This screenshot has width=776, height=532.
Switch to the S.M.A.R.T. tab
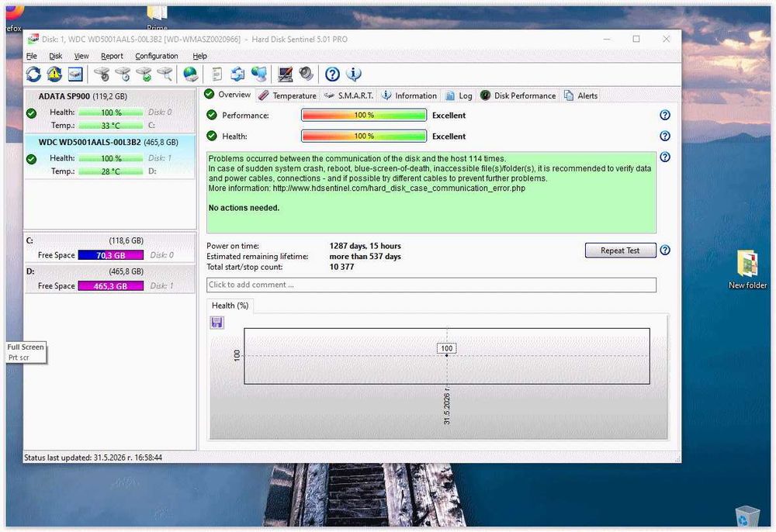click(x=349, y=95)
